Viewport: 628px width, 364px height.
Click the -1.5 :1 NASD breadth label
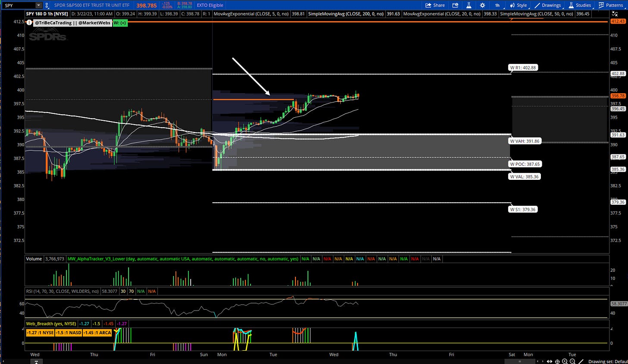68,333
